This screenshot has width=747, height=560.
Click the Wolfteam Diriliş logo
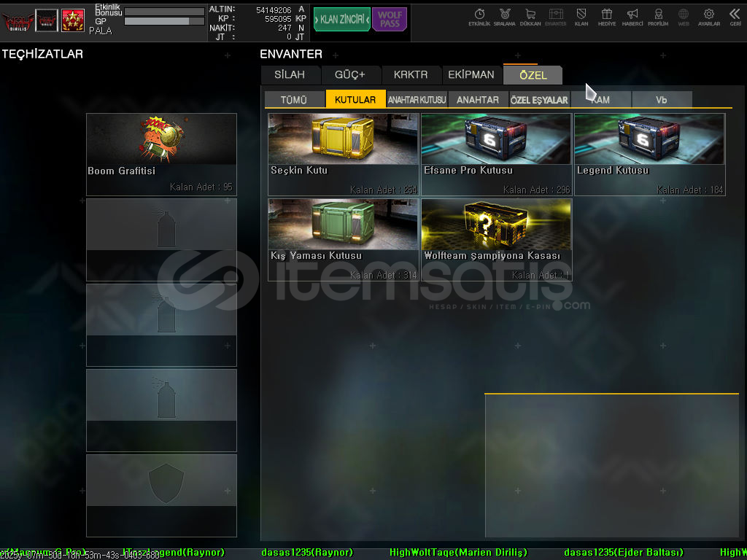pos(18,21)
